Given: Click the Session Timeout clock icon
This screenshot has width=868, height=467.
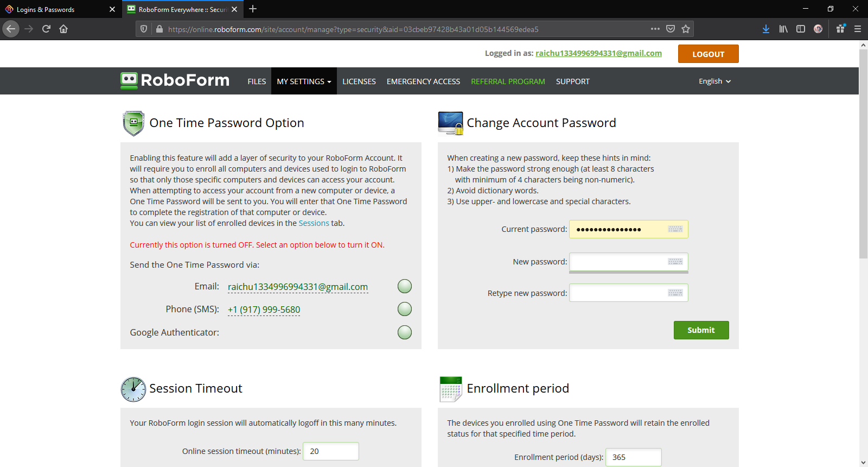Looking at the screenshot, I should pos(133,389).
